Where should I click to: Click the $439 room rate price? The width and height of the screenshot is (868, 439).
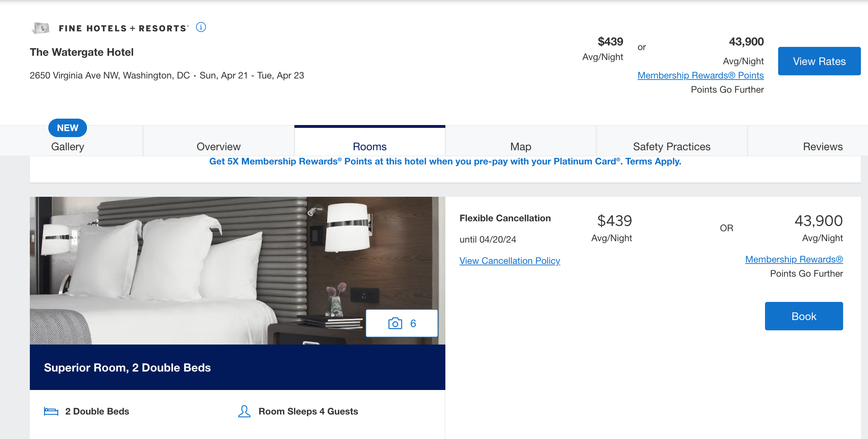tap(614, 221)
